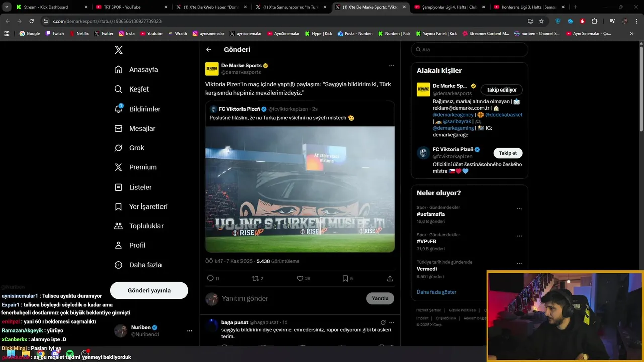Open options for #uefamafia trend
This screenshot has width=644, height=362.
(519, 208)
